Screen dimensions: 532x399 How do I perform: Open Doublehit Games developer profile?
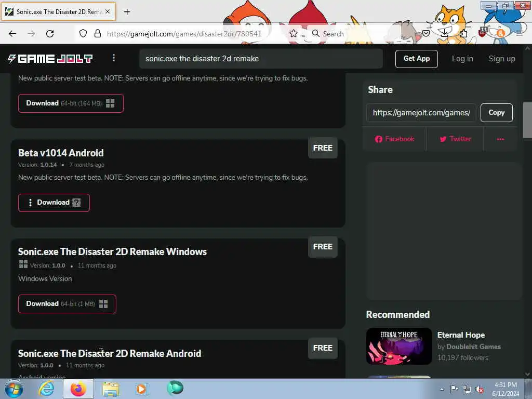tap(474, 347)
